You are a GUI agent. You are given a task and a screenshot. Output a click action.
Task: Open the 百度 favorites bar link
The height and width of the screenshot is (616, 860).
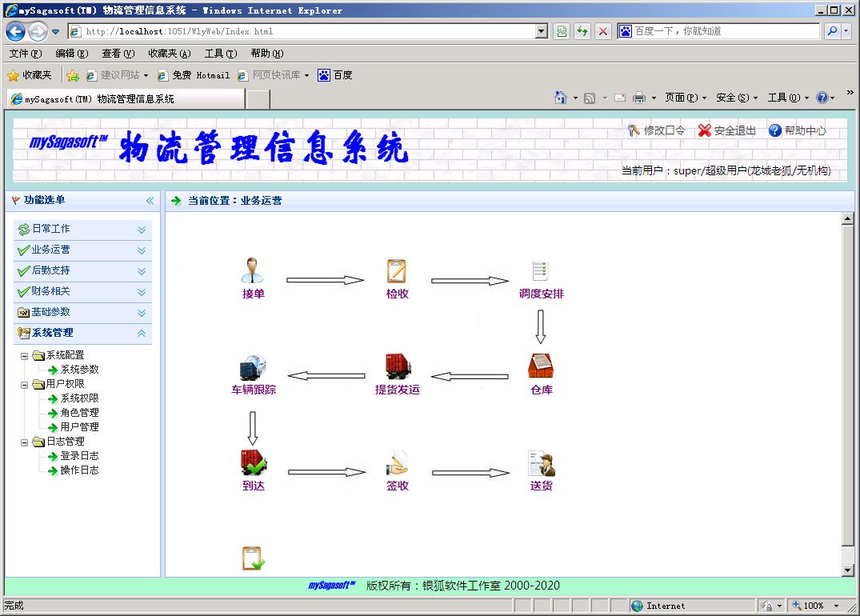click(x=335, y=75)
